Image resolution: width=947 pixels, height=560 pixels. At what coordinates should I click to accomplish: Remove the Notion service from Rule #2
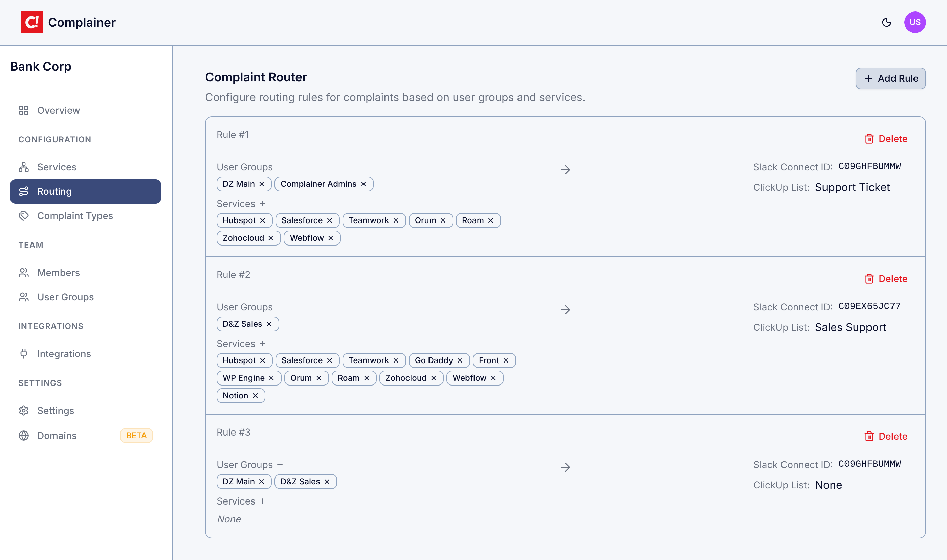point(256,395)
